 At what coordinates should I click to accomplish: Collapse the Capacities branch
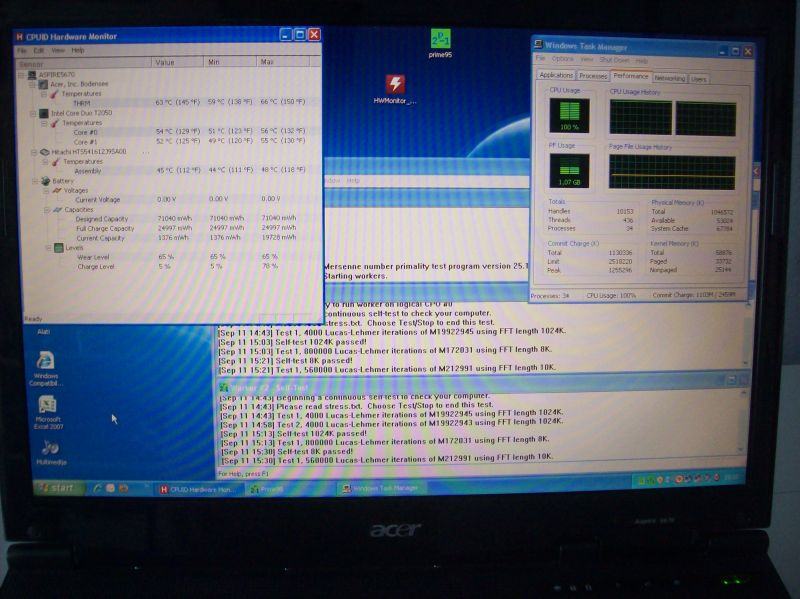[x=46, y=210]
